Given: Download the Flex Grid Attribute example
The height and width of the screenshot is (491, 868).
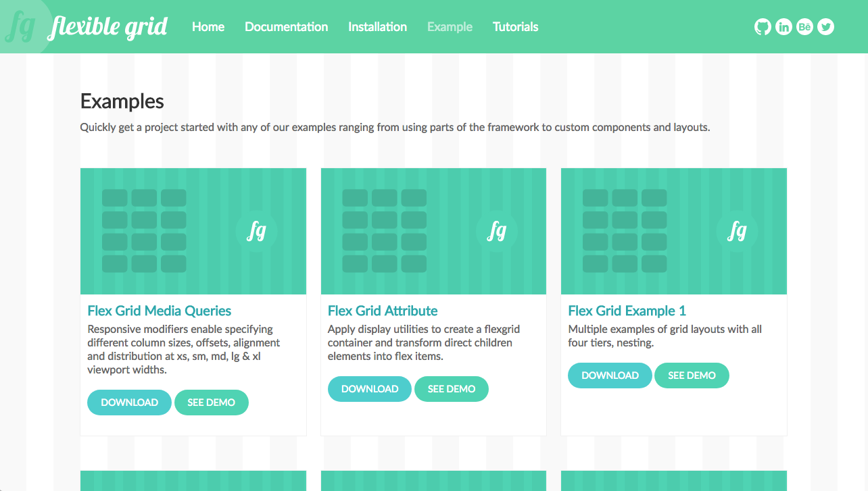Looking at the screenshot, I should [370, 388].
